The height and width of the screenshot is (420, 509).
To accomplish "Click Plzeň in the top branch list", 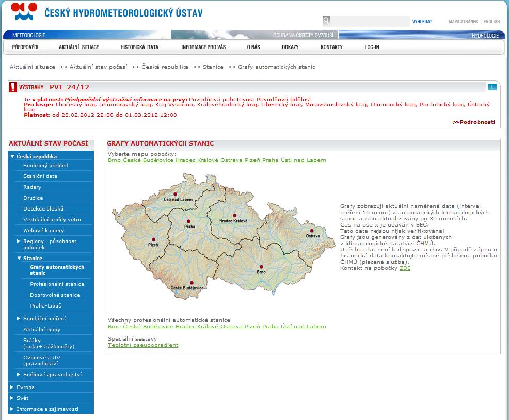I will 252,160.
